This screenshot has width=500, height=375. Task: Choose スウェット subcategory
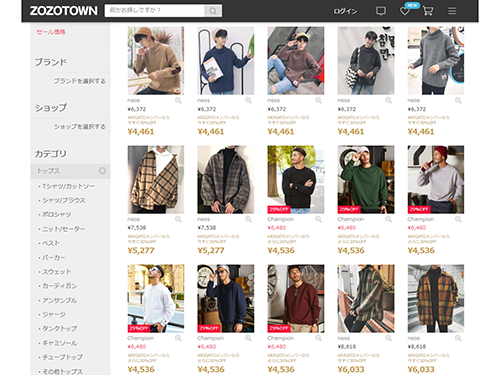(56, 272)
